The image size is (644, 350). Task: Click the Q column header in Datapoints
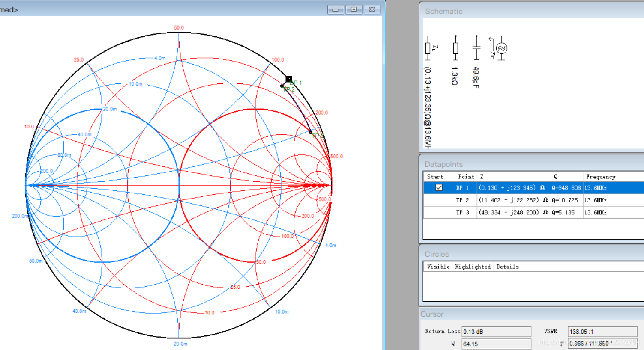point(567,176)
